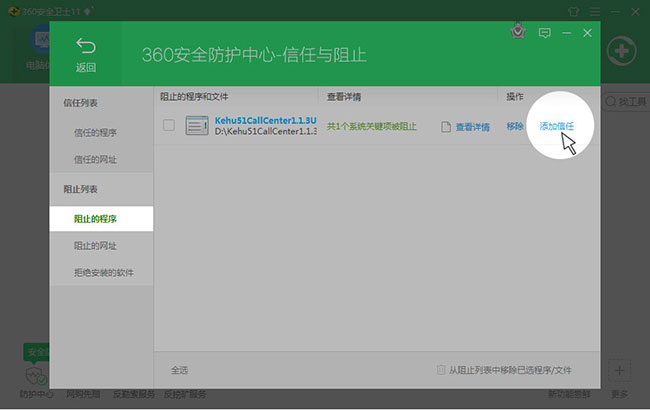This screenshot has height=410, width=650.
Task: Click 全选 to select all entries
Action: click(x=179, y=370)
